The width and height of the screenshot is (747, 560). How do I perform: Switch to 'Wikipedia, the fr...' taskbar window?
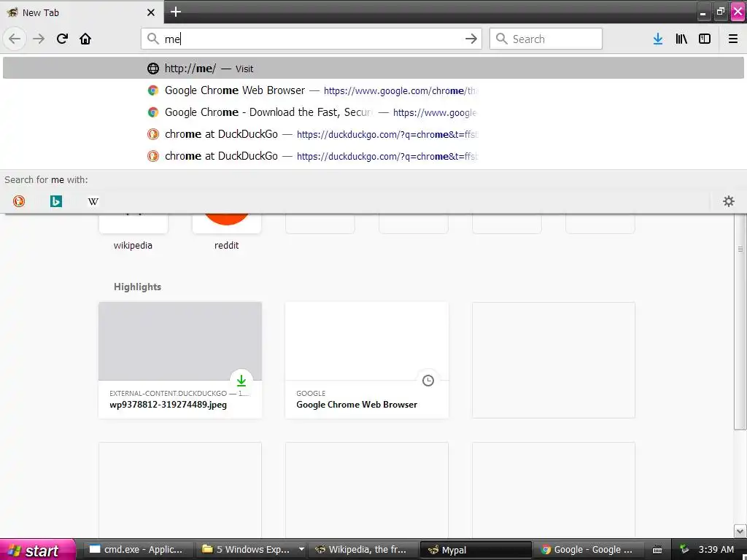[363, 550]
